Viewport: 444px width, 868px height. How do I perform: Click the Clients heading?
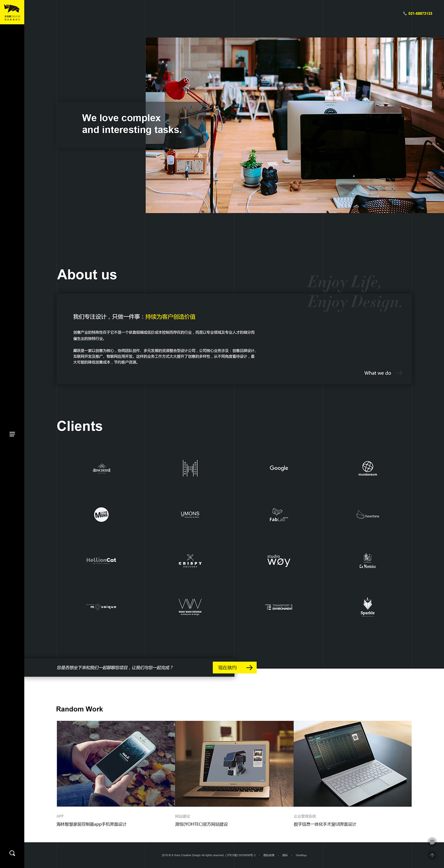[x=80, y=426]
